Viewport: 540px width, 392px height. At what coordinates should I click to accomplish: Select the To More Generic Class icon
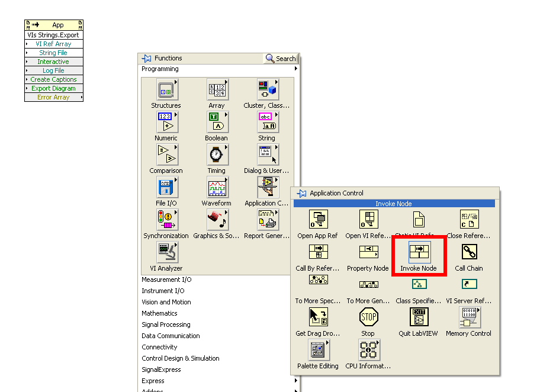368,284
